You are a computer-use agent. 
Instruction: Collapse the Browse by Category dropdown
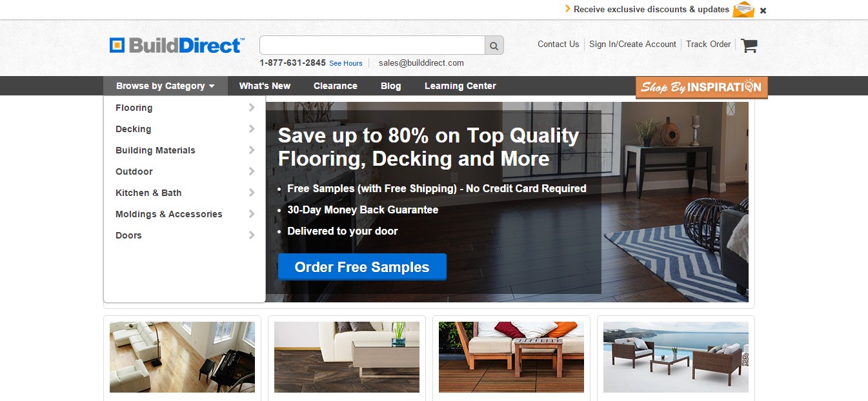165,86
